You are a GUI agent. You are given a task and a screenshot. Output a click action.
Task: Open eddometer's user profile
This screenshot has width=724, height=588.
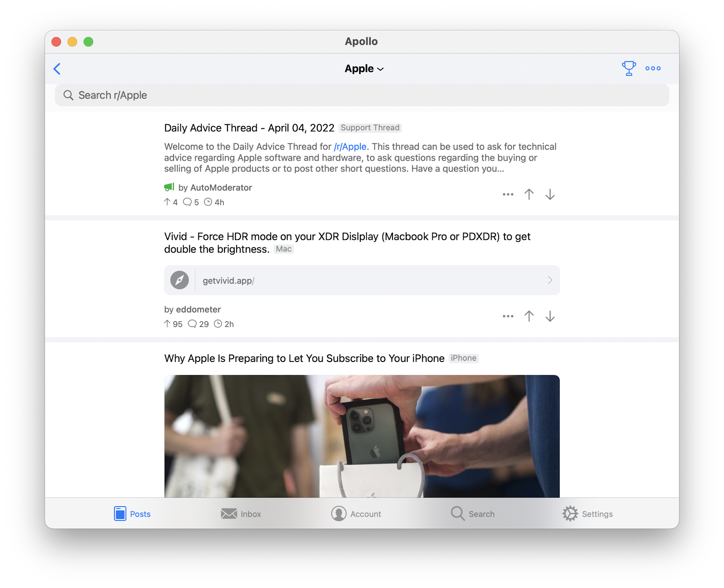(x=198, y=309)
